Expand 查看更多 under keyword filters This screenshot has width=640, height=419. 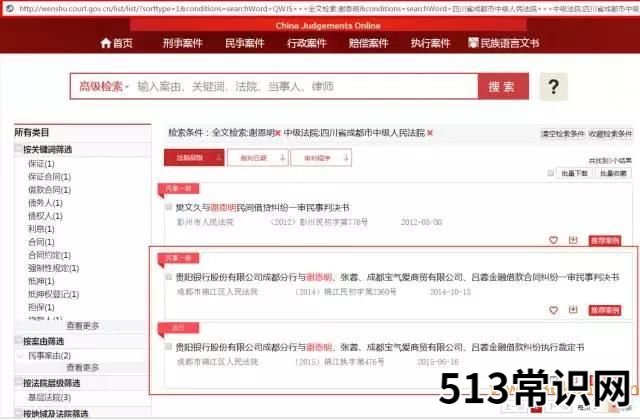click(82, 325)
